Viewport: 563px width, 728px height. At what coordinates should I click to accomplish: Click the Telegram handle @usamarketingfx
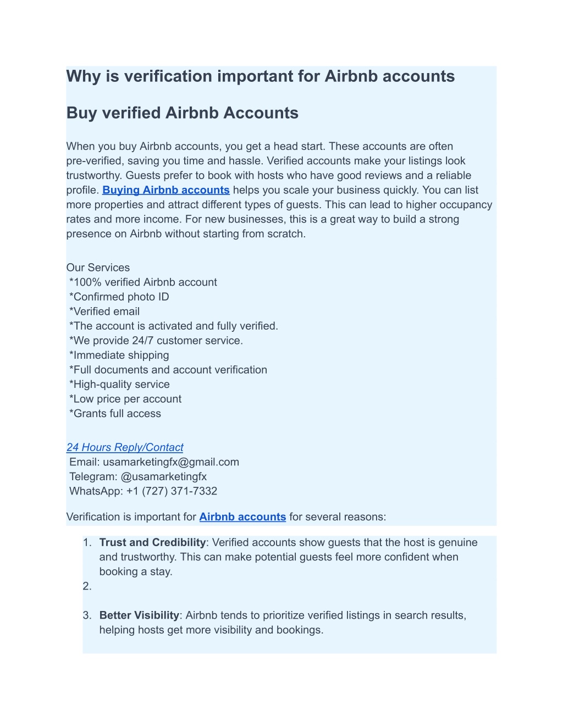[x=164, y=477]
